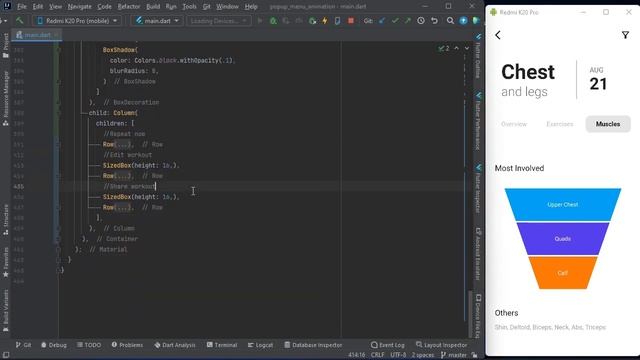Open the main.dart run configuration dropdown
The width and height of the screenshot is (640, 360).
[157, 20]
